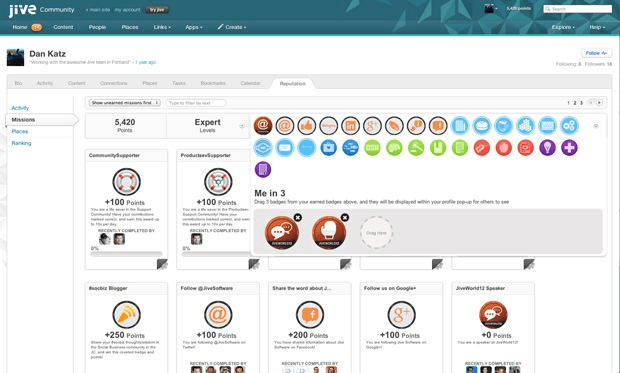Viewport: 620px width, 373px height.
Task: Open People in navigation bar
Action: click(x=97, y=27)
